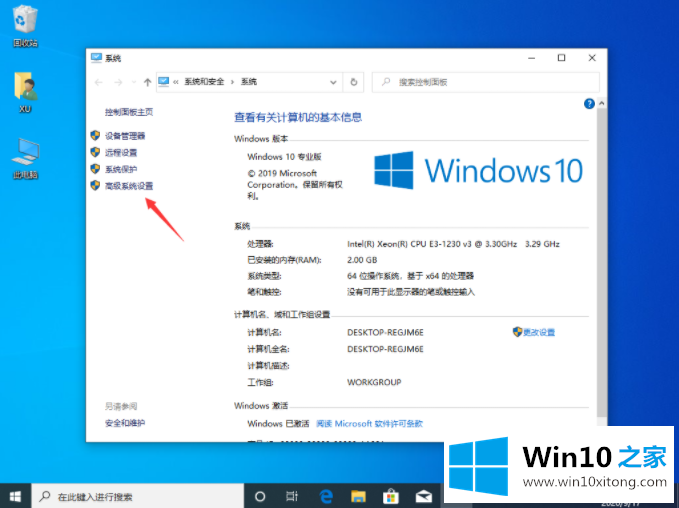Open 控制面板主页 link
Screen dimensions: 679x508
(x=129, y=112)
